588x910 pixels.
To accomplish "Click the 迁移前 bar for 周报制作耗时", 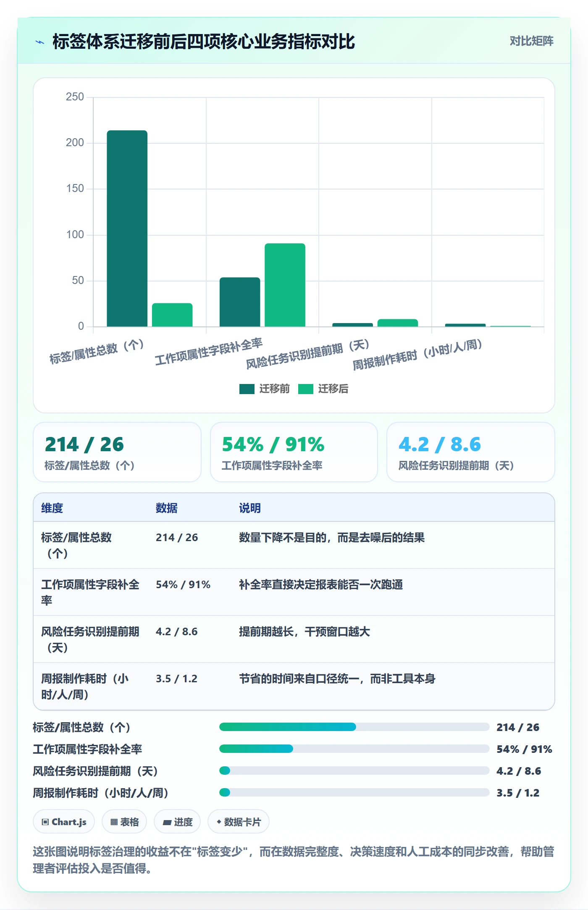I will pyautogui.click(x=465, y=325).
